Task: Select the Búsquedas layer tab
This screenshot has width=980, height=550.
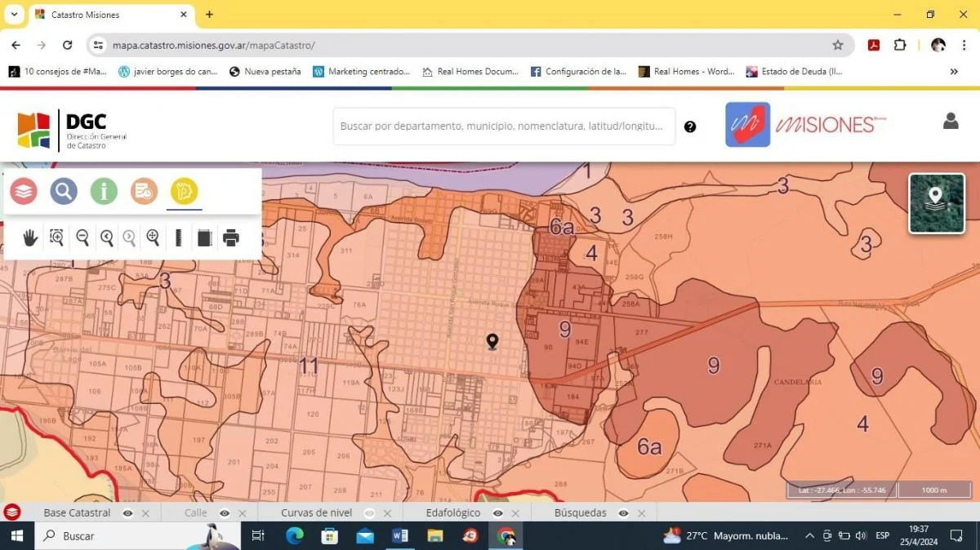Action: tap(580, 513)
